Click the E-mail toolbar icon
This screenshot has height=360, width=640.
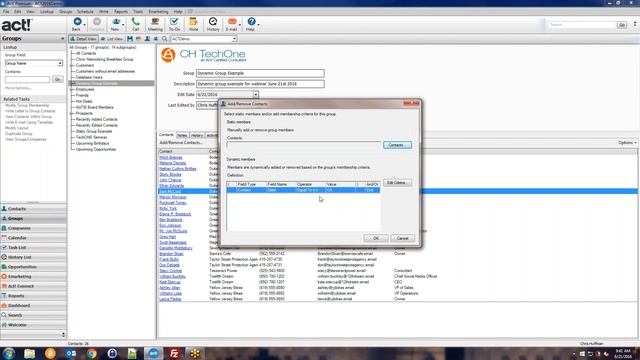pyautogui.click(x=231, y=22)
